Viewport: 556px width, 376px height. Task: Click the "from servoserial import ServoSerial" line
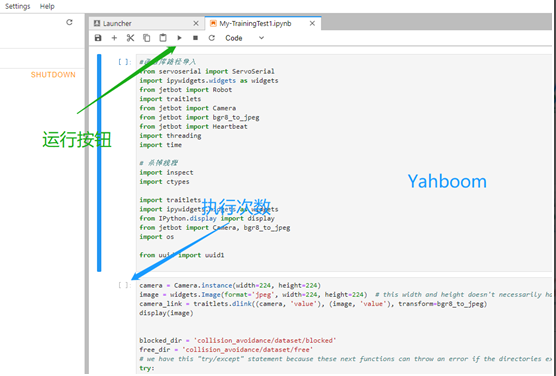pos(207,71)
